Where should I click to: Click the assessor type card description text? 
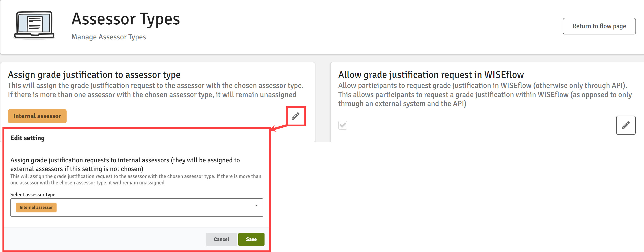[156, 90]
